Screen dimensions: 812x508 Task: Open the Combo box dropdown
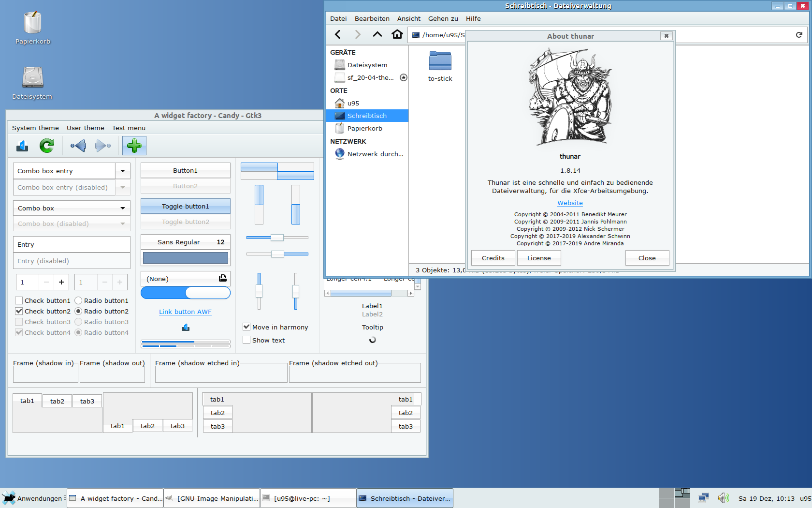point(72,208)
